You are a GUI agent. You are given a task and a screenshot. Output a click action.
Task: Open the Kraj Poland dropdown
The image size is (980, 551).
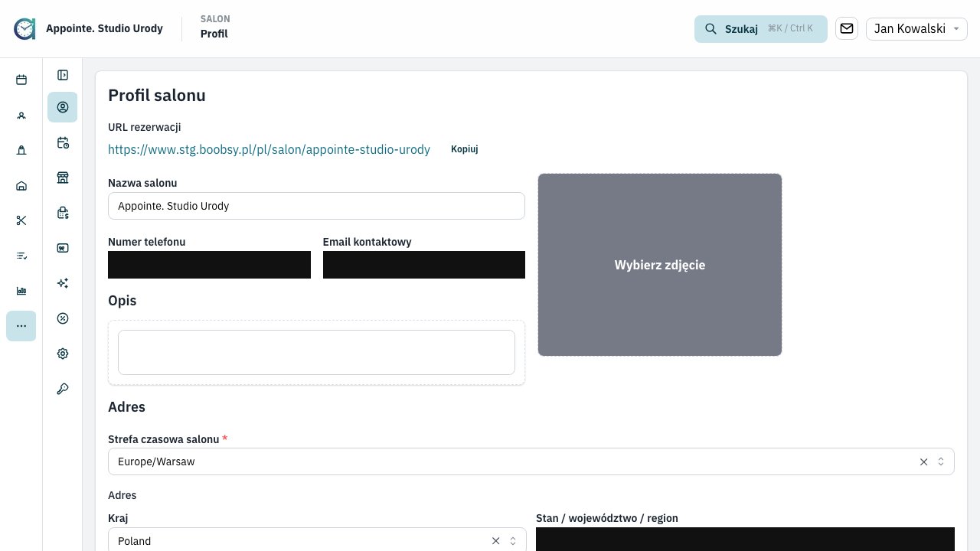tap(317, 540)
